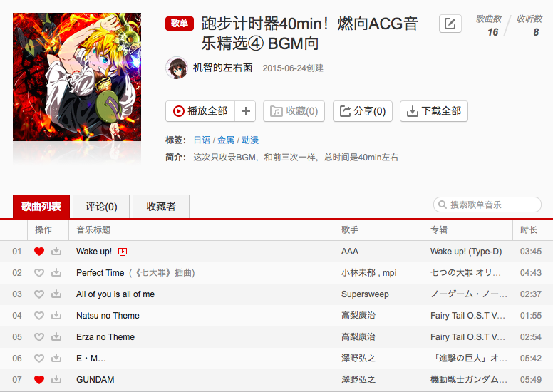Download all songs with 下载全部
This screenshot has width=553, height=392.
coord(434,111)
